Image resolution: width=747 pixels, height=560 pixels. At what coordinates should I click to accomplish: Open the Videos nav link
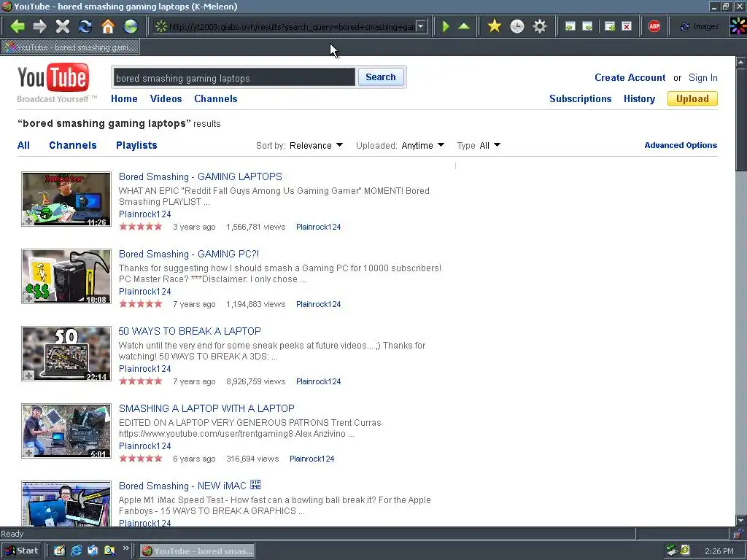(166, 98)
